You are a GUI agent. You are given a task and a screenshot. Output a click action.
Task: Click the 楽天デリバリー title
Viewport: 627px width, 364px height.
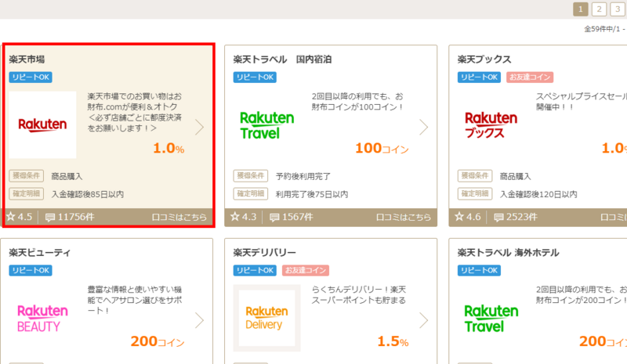[264, 253]
